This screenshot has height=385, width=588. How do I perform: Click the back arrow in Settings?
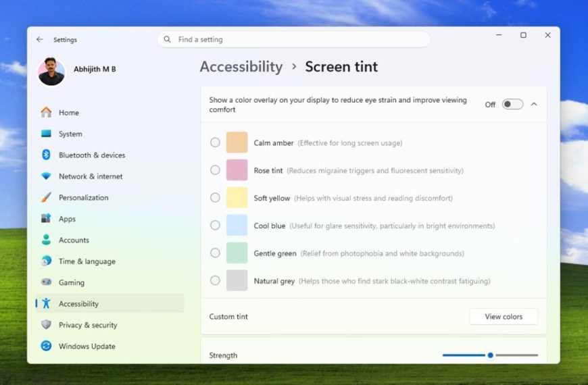click(x=39, y=39)
